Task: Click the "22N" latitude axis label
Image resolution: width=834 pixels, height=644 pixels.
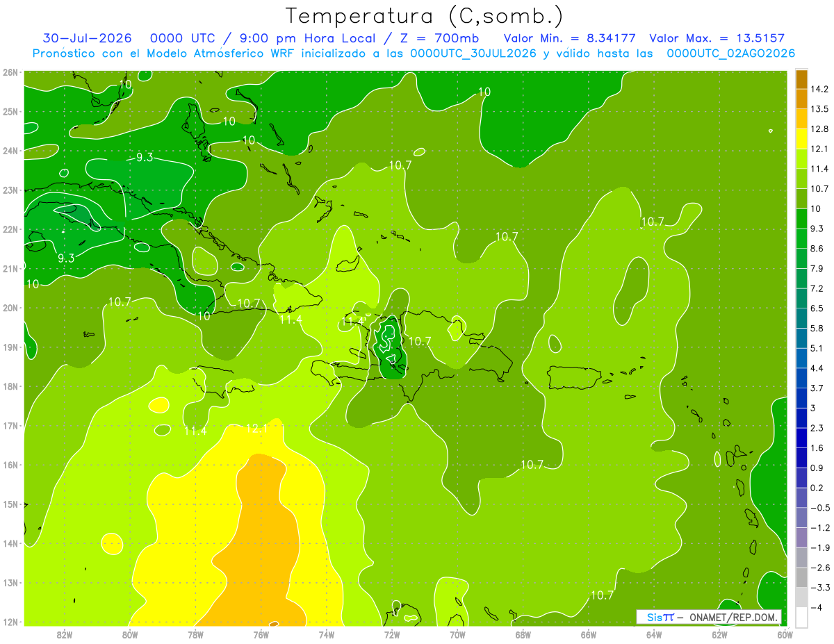Action: [10, 229]
